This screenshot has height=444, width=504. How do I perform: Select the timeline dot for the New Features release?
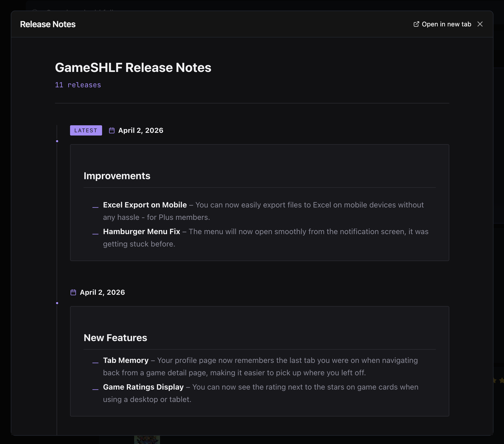[x=57, y=303]
